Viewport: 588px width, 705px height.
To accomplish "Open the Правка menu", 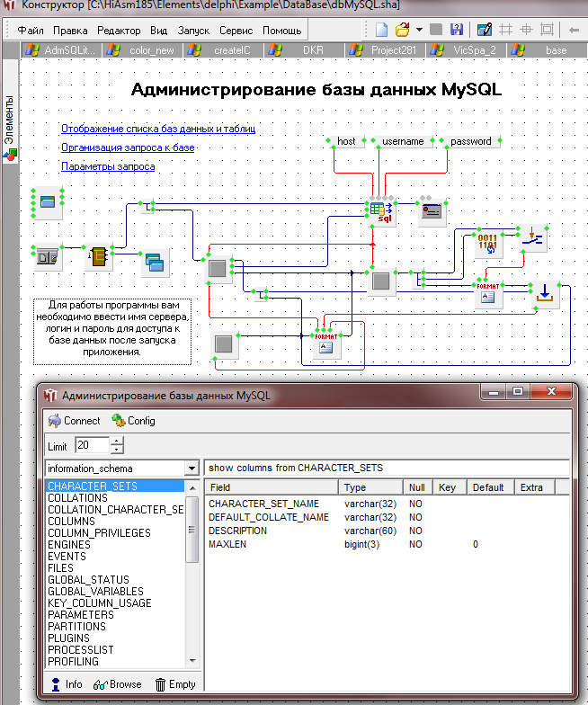I will pyautogui.click(x=70, y=31).
